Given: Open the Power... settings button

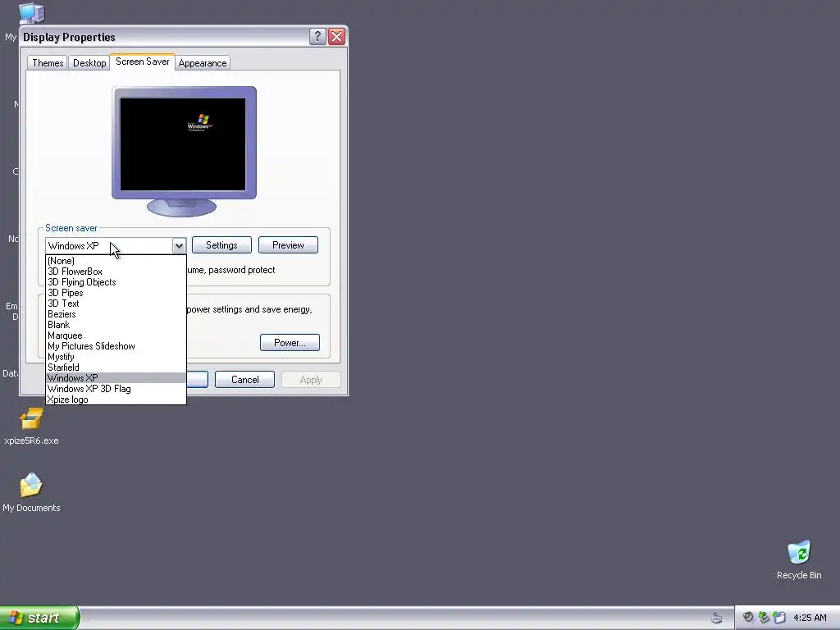Looking at the screenshot, I should (290, 342).
